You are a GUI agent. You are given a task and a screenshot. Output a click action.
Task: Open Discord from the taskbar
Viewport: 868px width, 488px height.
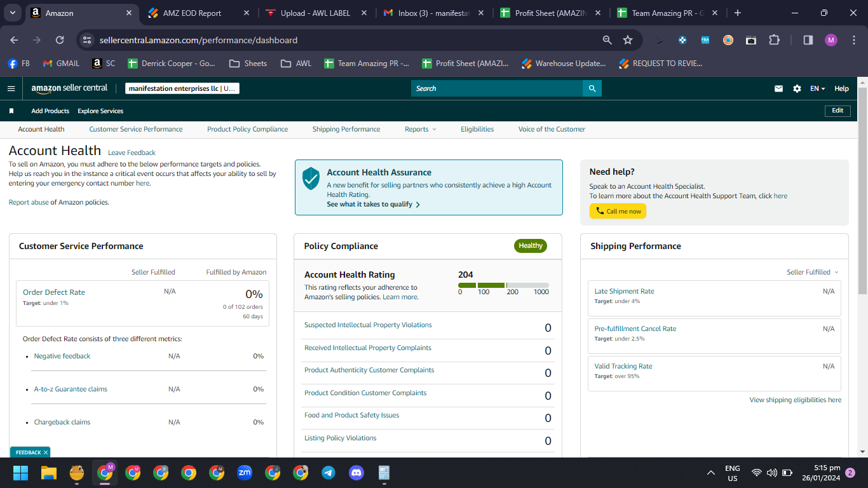[356, 473]
